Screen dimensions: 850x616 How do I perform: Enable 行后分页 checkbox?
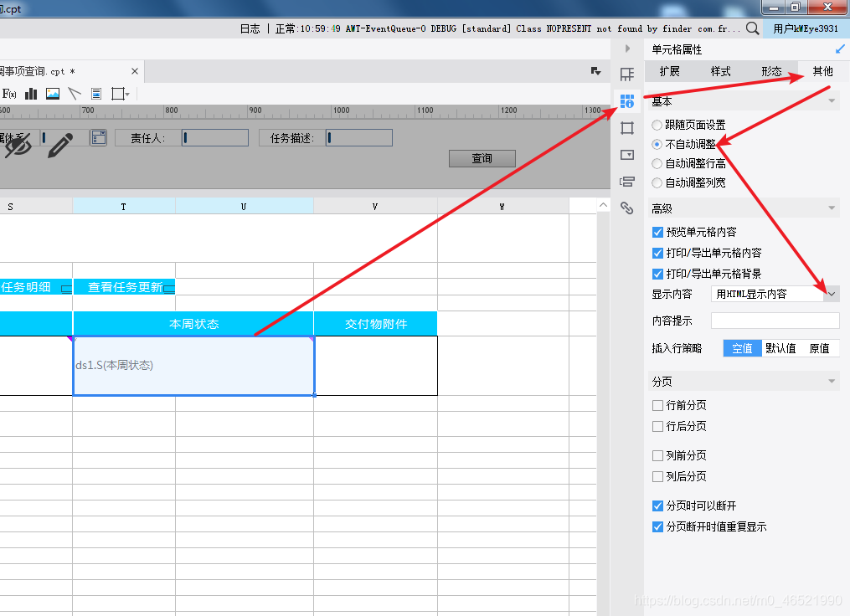[x=657, y=426]
